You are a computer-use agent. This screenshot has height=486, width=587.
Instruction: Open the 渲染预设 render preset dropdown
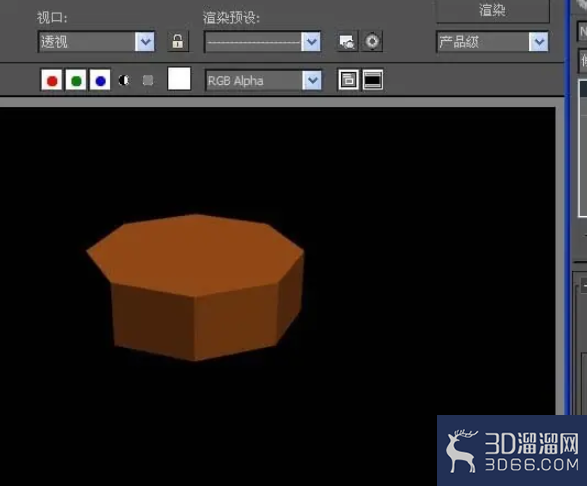[x=262, y=42]
